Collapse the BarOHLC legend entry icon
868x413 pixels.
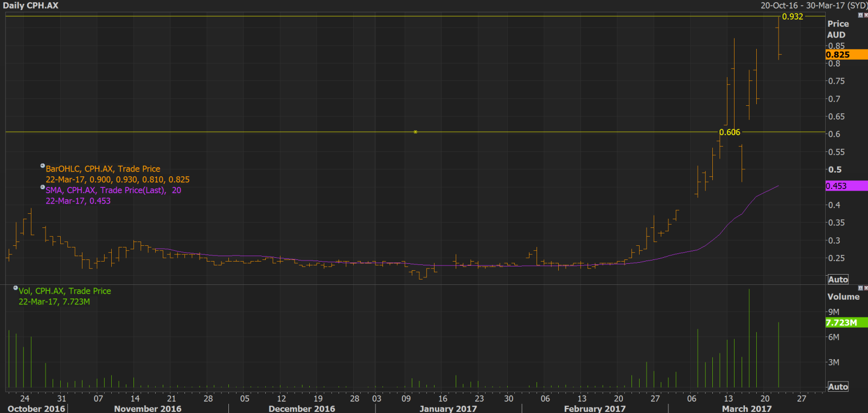[x=42, y=166]
